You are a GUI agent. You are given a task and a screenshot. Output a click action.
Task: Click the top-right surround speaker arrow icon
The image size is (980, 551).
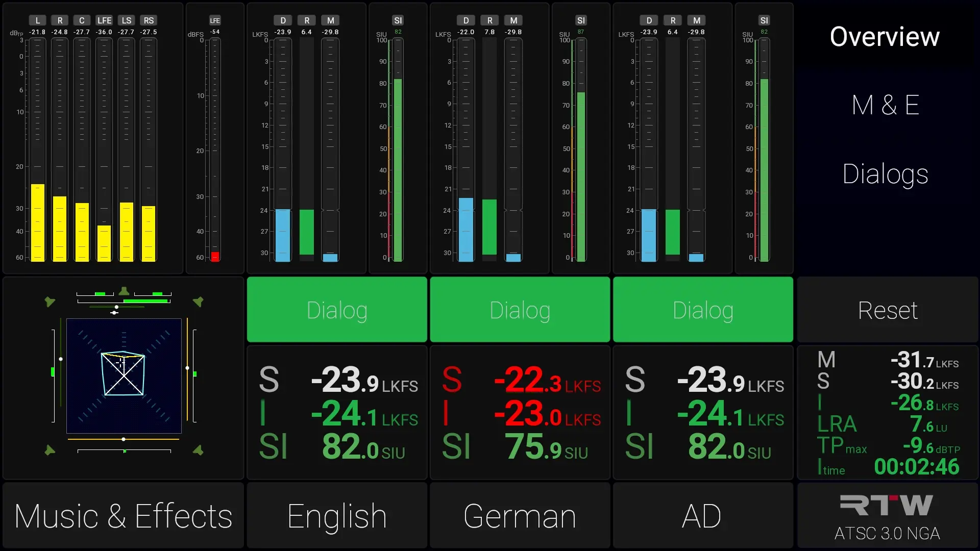pos(198,302)
